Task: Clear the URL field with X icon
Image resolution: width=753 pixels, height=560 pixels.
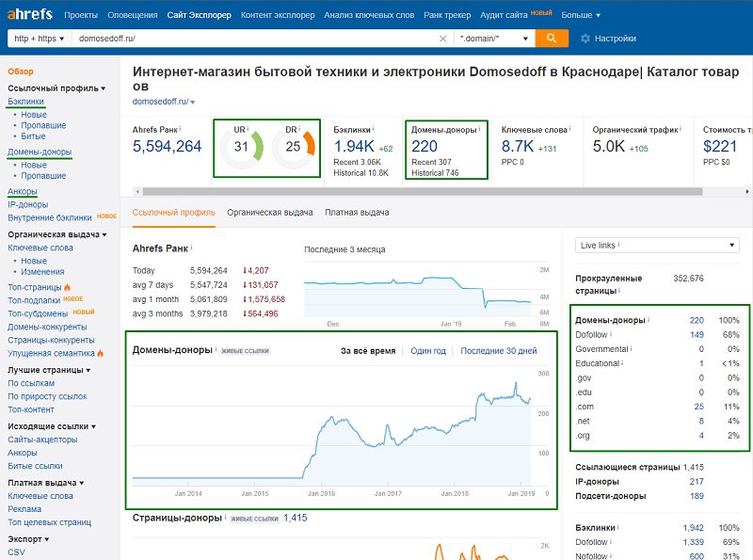Action: coord(442,39)
